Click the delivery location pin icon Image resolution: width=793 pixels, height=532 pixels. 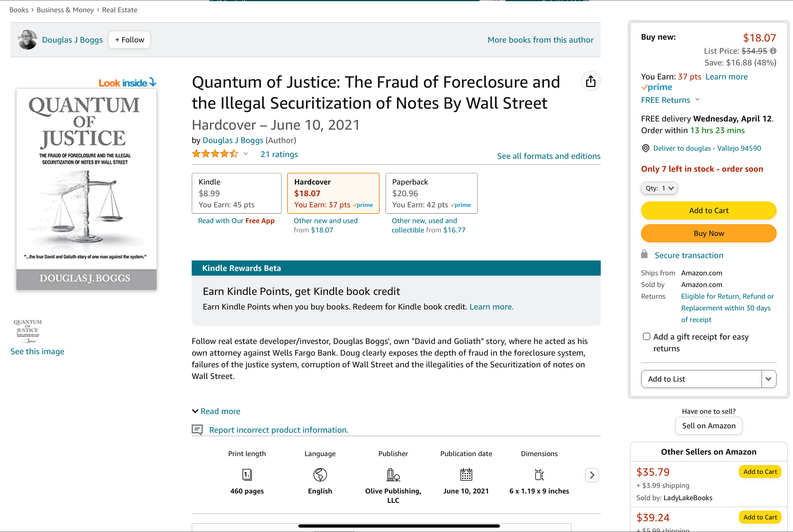645,148
